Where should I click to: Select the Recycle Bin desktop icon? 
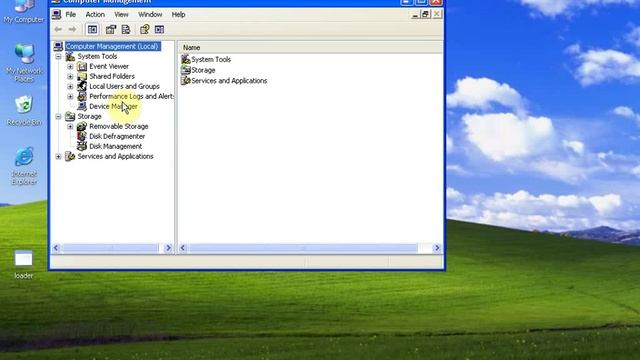pyautogui.click(x=24, y=111)
